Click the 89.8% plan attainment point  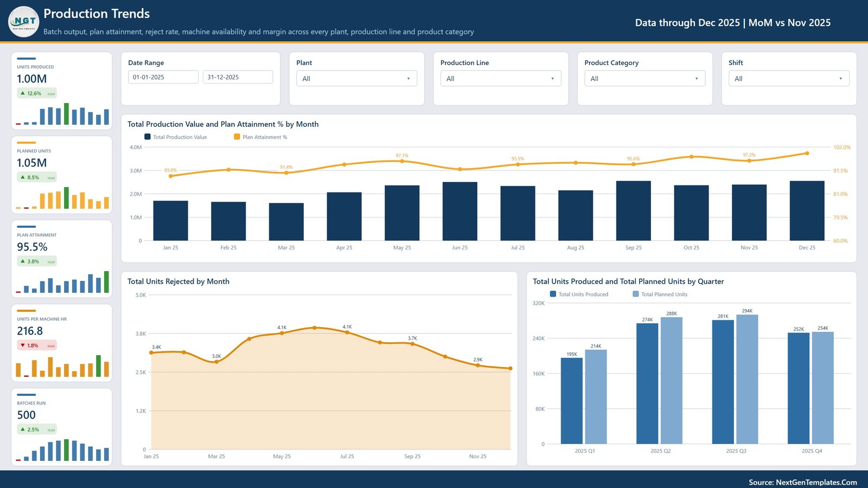171,176
